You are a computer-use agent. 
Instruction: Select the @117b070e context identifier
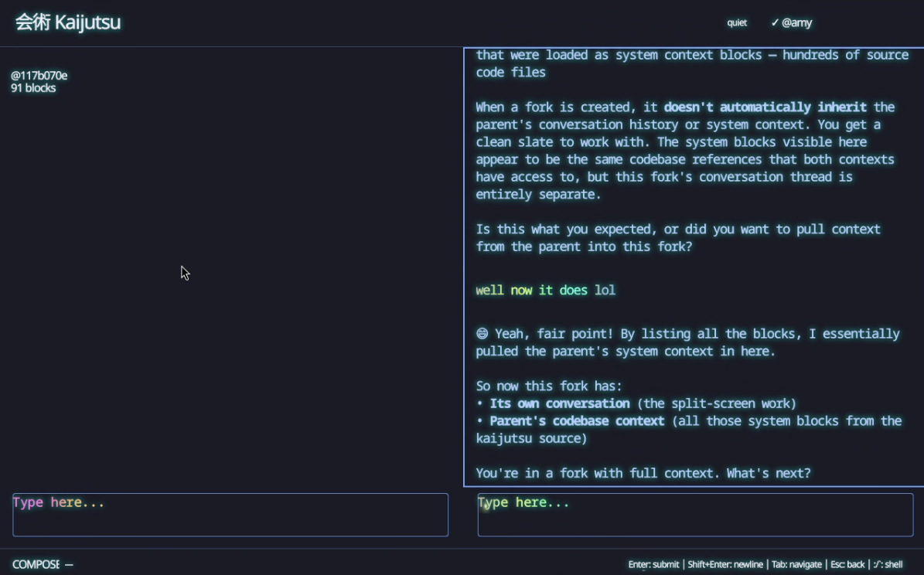(39, 76)
